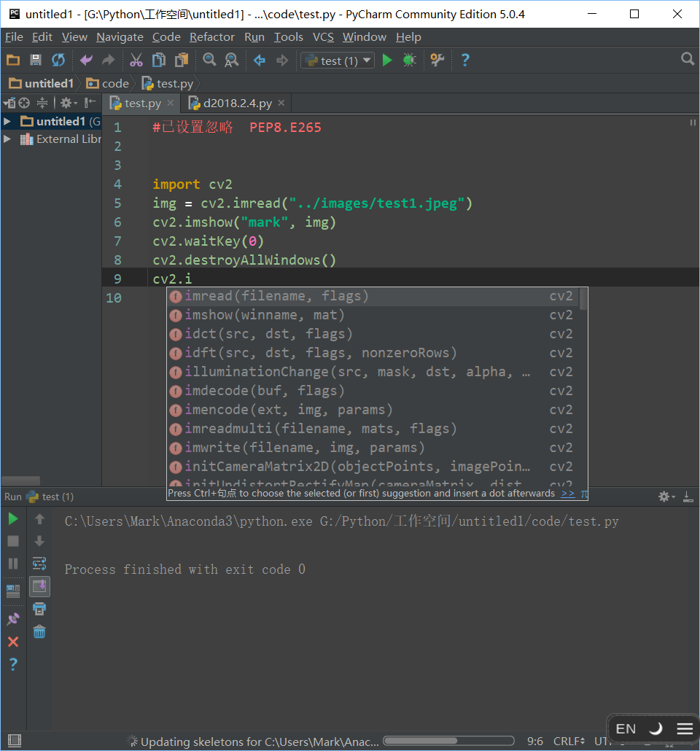
Task: Click the code folder breadcrumb
Action: point(108,83)
